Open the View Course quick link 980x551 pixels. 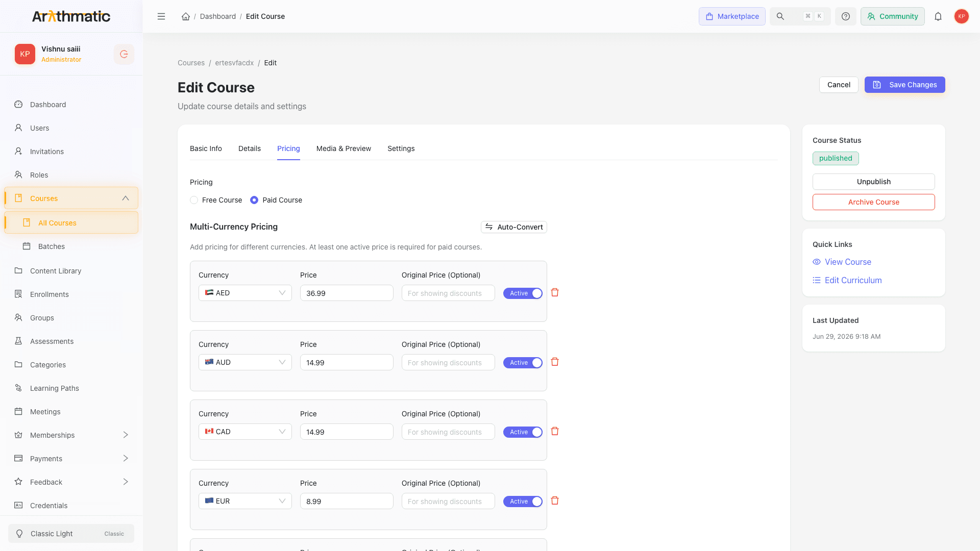point(842,262)
